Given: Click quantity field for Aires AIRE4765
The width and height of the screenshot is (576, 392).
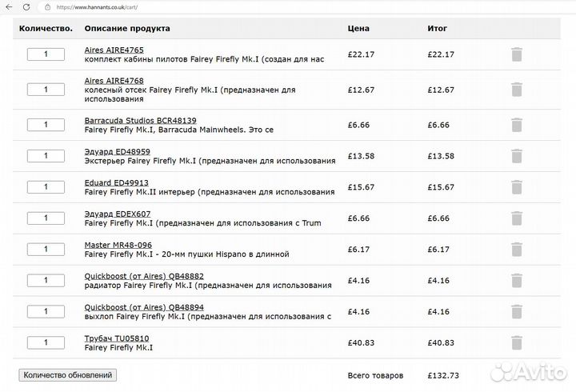Looking at the screenshot, I should point(46,54).
